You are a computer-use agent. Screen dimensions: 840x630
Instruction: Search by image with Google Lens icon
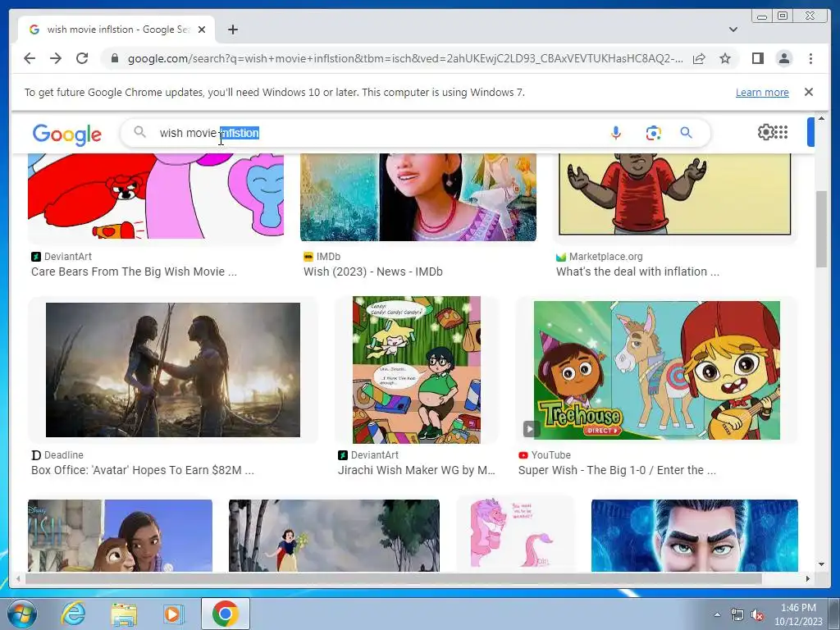point(653,132)
